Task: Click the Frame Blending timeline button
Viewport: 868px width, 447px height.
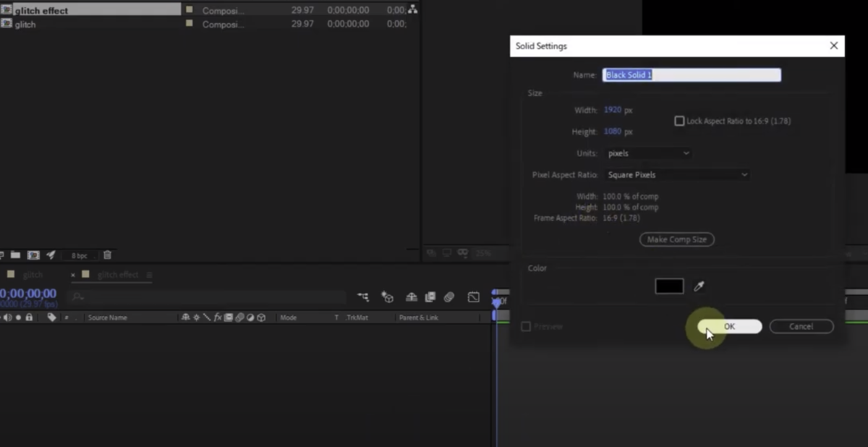Action: [430, 297]
